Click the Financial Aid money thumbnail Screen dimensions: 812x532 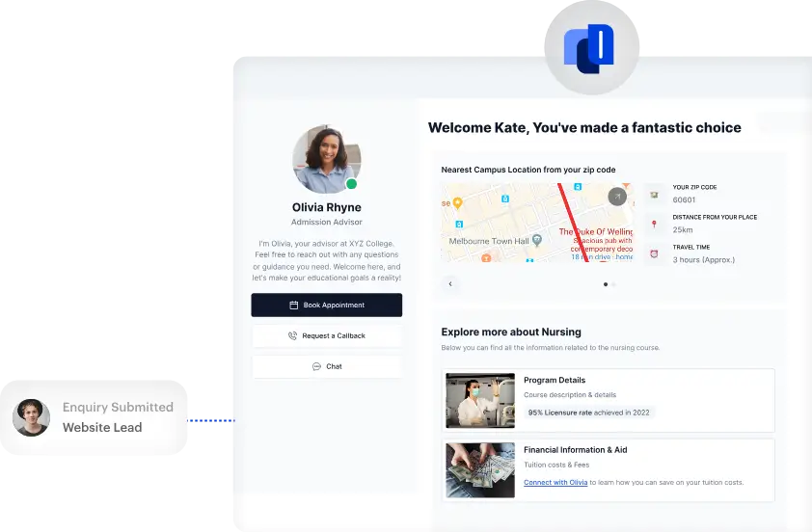pos(480,469)
